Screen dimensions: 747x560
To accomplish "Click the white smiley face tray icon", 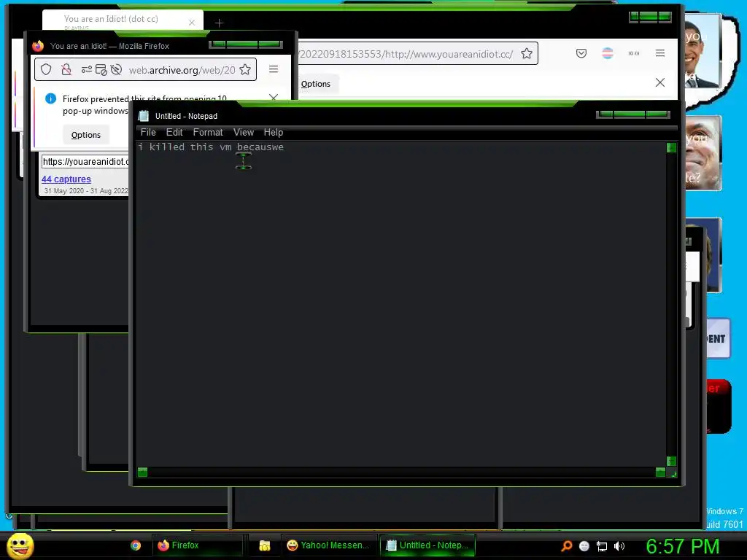I will (584, 546).
